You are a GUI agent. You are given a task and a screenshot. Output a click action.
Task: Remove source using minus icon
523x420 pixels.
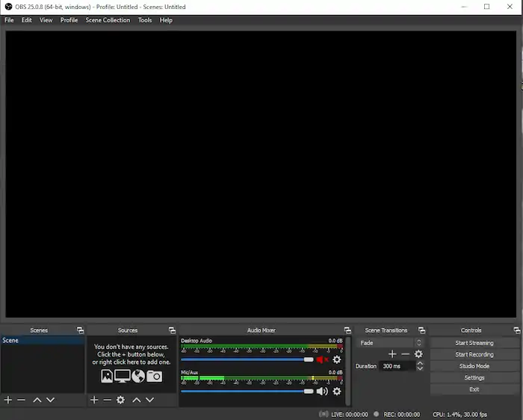pos(107,400)
